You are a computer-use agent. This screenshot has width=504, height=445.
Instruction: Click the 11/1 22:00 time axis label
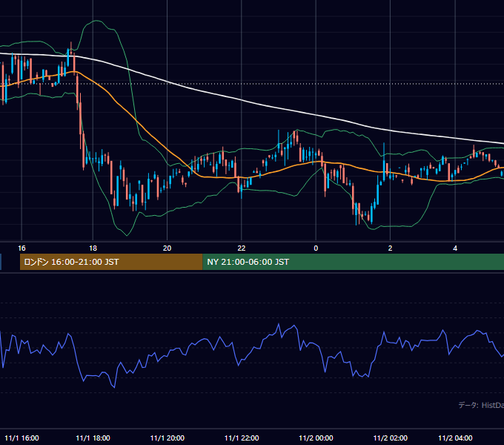pos(242,438)
